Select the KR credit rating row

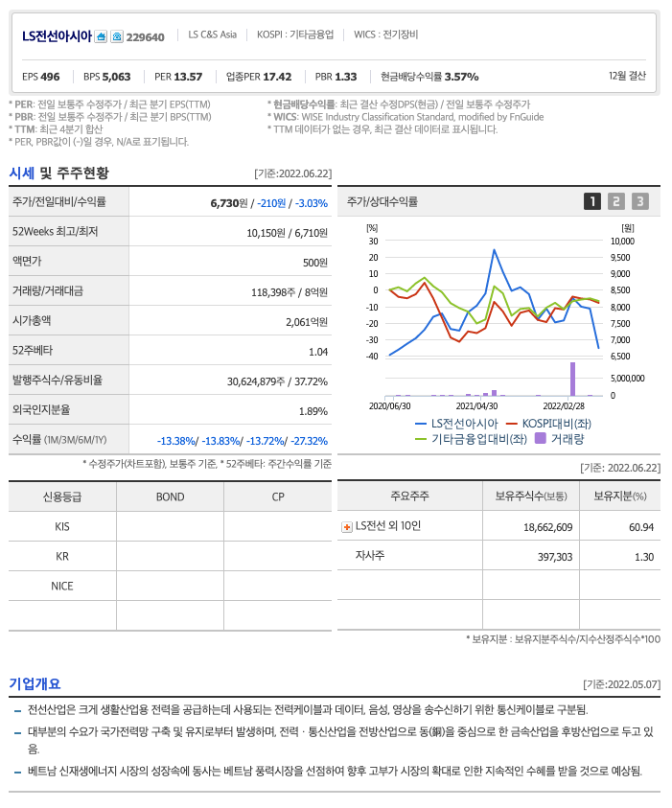point(170,557)
